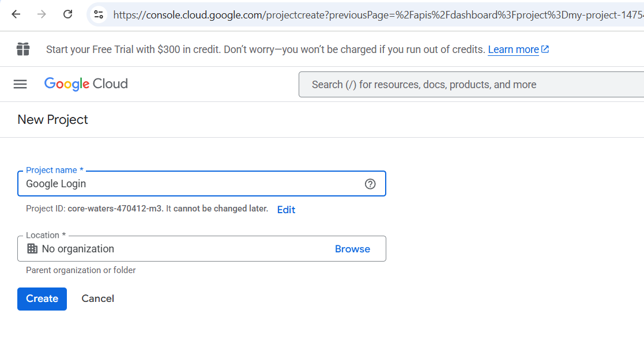Cancel the new project creation
This screenshot has width=644, height=348.
pos(97,298)
